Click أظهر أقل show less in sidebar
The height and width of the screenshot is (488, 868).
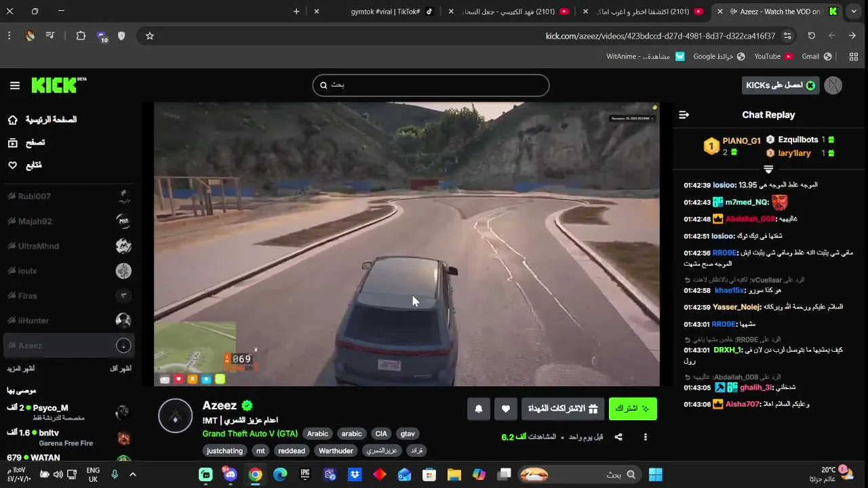pyautogui.click(x=121, y=369)
